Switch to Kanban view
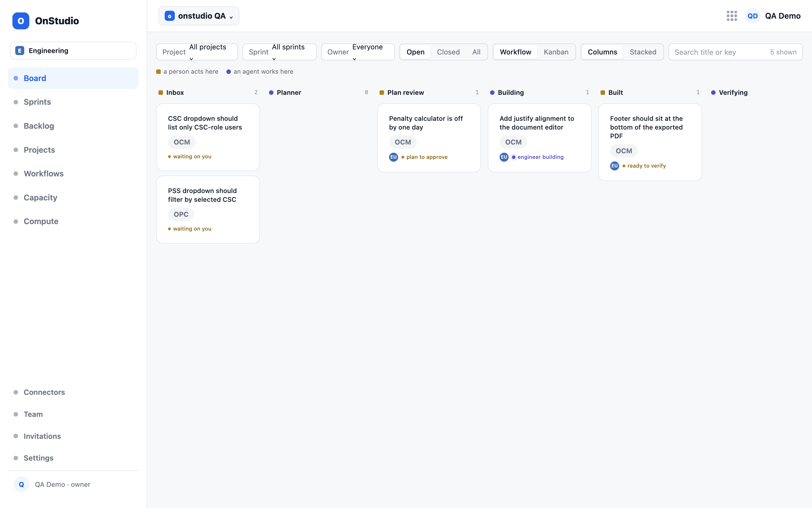 [x=556, y=52]
